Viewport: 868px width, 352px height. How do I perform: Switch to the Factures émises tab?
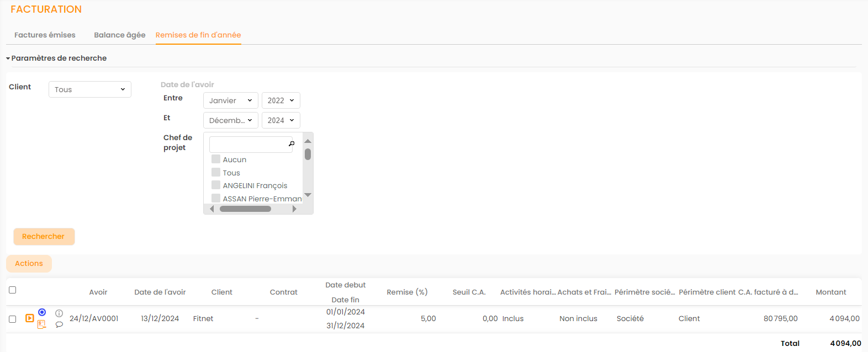tap(45, 35)
